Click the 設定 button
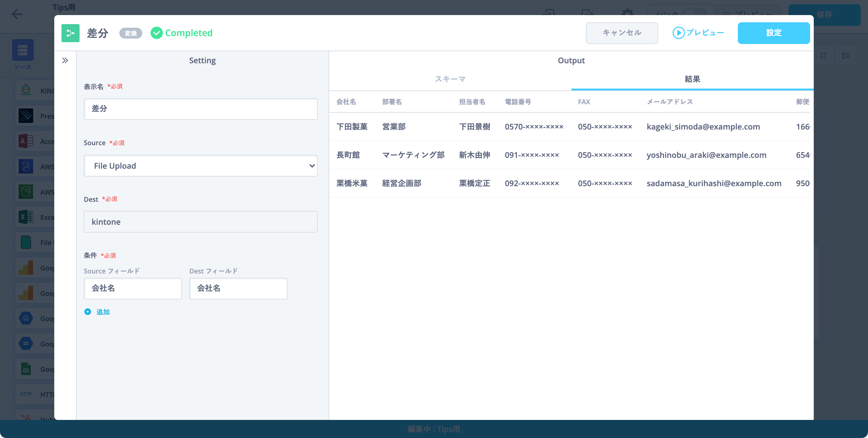This screenshot has height=438, width=868. [x=774, y=33]
